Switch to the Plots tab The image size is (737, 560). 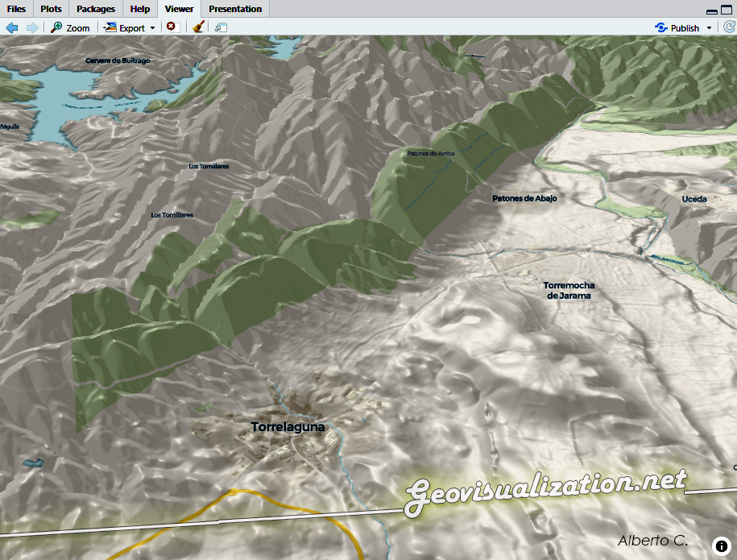[51, 9]
